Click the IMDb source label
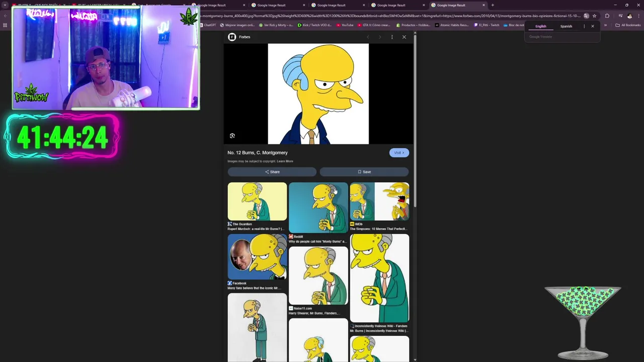The height and width of the screenshot is (362, 644). point(359,224)
